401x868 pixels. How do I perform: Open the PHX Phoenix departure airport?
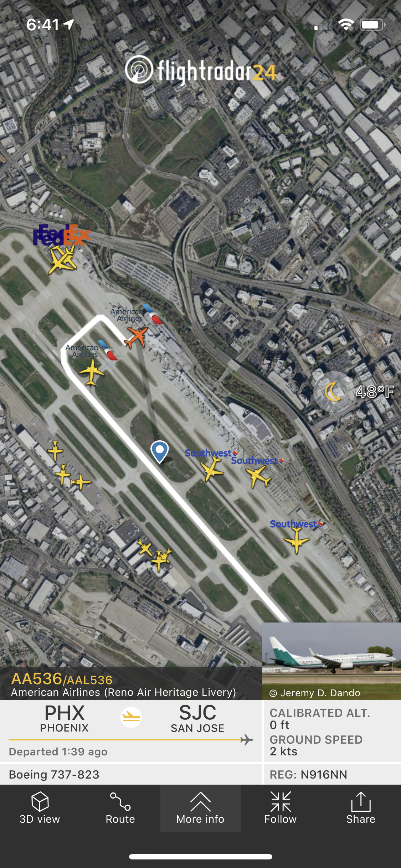64,718
